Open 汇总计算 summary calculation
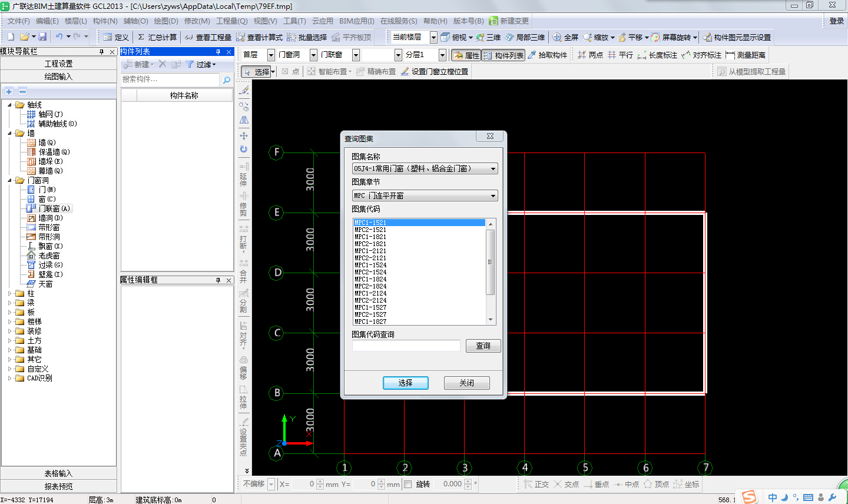The height and width of the screenshot is (504, 848). 157,37
